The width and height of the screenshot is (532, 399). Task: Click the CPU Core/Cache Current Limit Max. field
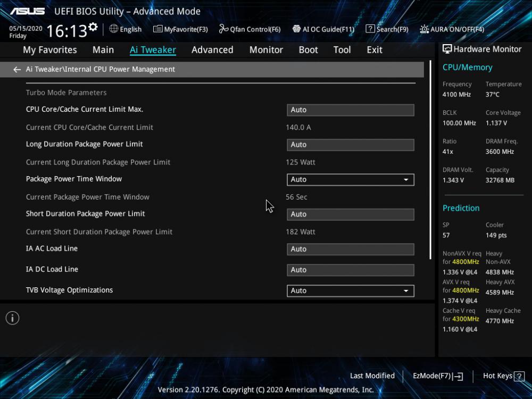click(x=351, y=110)
